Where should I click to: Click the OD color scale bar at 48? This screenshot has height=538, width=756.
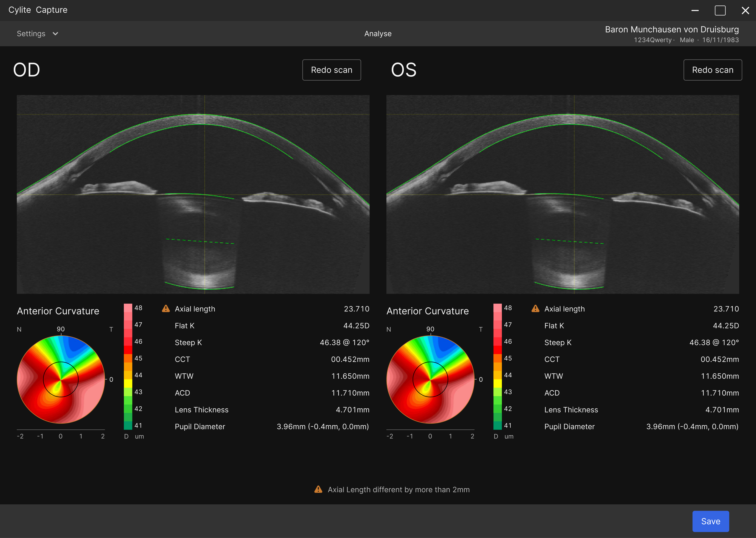point(128,308)
